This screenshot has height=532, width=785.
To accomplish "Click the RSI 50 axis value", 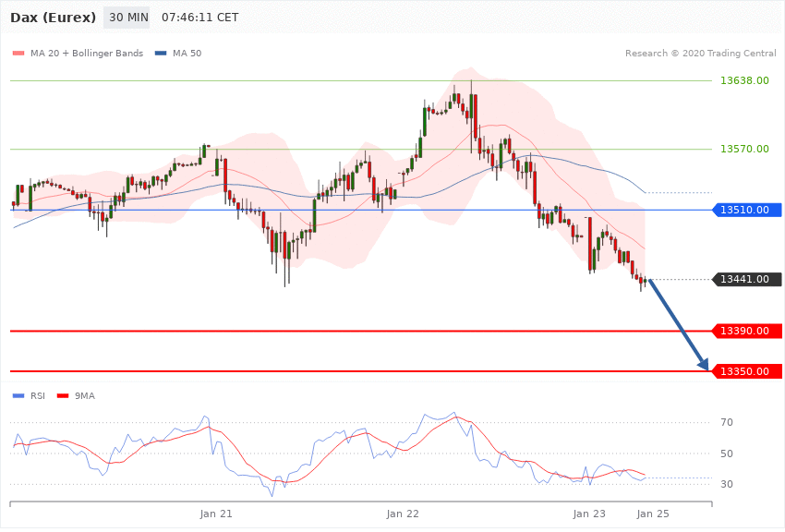I will tap(727, 453).
